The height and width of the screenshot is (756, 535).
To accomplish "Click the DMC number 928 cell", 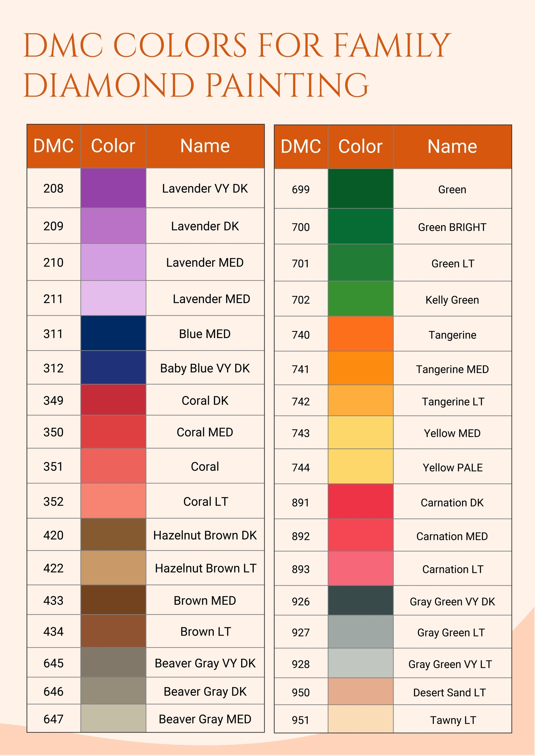I will 300,664.
